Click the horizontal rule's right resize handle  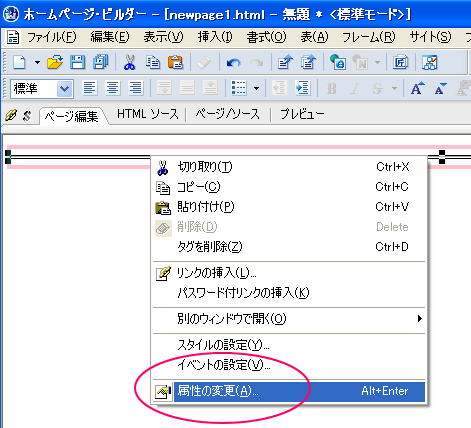[442, 157]
